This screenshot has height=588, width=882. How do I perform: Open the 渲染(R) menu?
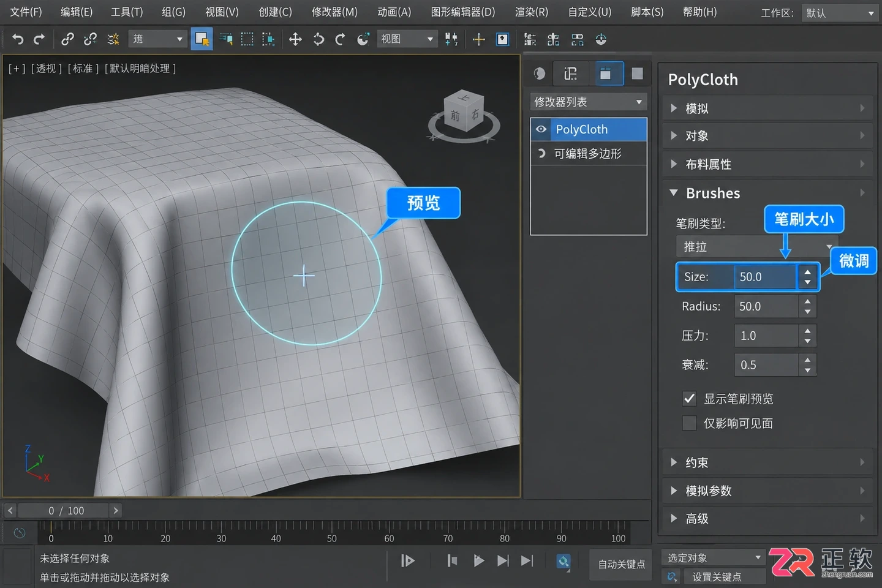(x=532, y=12)
